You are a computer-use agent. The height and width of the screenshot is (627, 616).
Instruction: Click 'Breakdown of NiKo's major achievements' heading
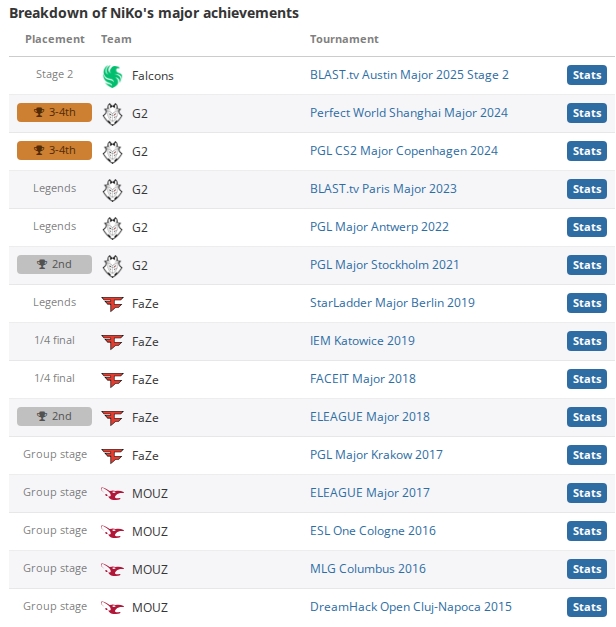coord(154,13)
